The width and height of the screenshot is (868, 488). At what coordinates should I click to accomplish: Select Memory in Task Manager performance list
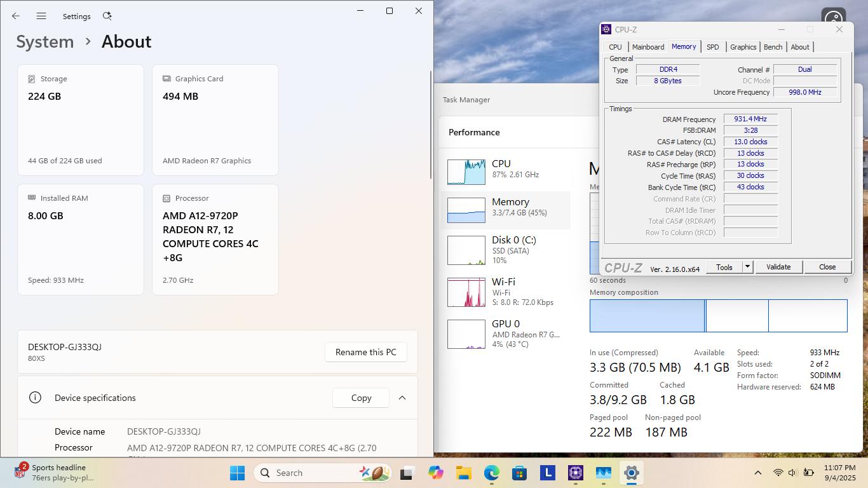[506, 210]
